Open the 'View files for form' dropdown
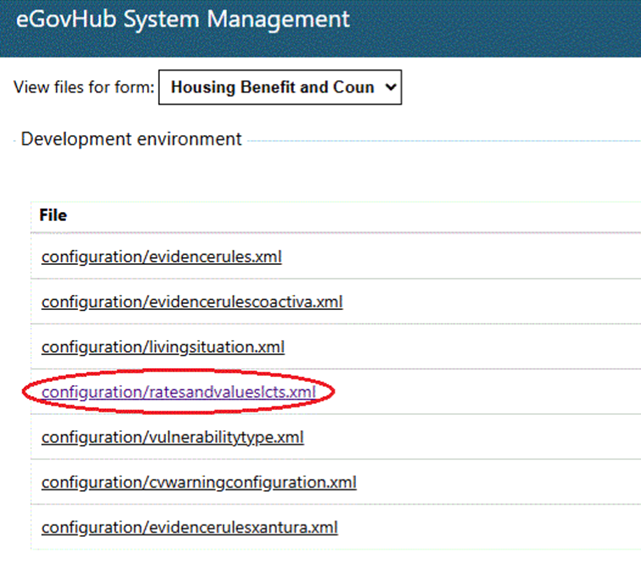Image resolution: width=641 pixels, height=572 pixels. [280, 87]
